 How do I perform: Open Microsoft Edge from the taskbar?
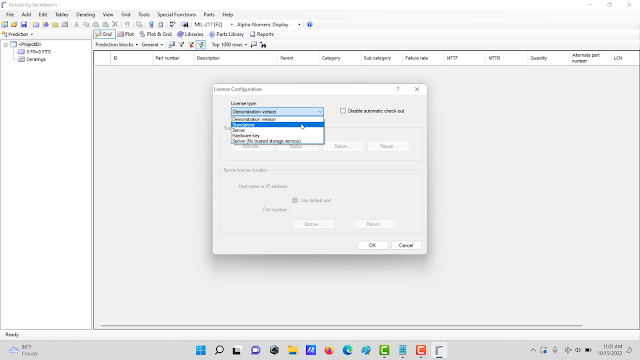click(347, 350)
